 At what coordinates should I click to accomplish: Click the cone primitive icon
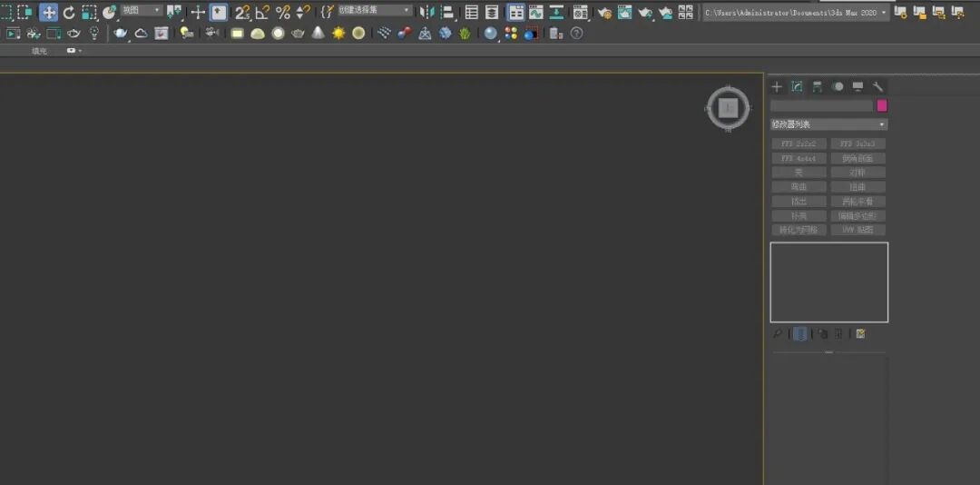[318, 34]
